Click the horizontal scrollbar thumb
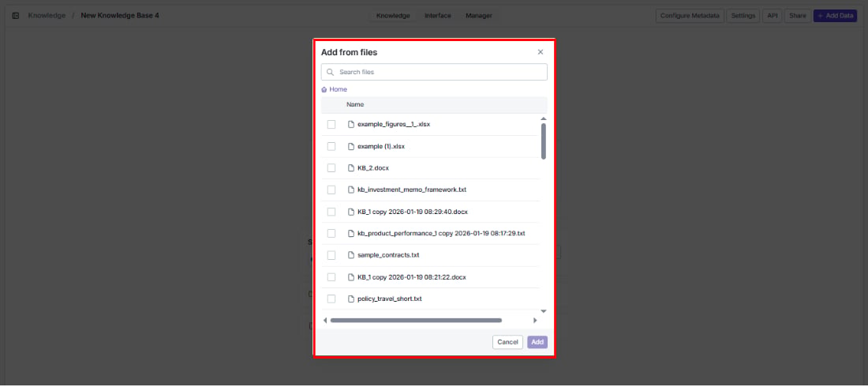Screen dimensions: 868x387 [416, 321]
